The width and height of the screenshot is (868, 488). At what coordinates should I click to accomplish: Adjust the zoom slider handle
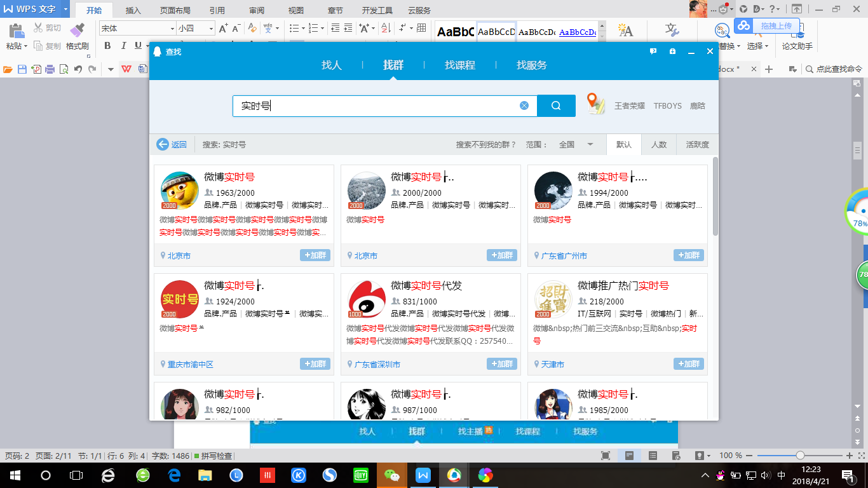(800, 456)
